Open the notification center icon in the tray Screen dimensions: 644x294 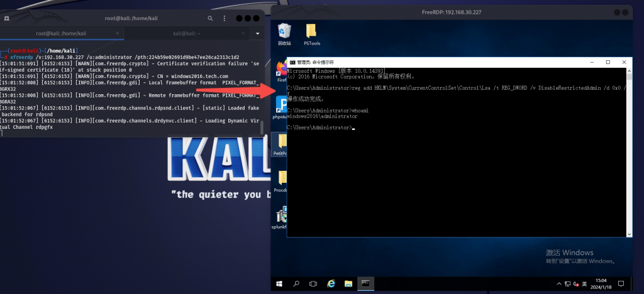(x=621, y=283)
